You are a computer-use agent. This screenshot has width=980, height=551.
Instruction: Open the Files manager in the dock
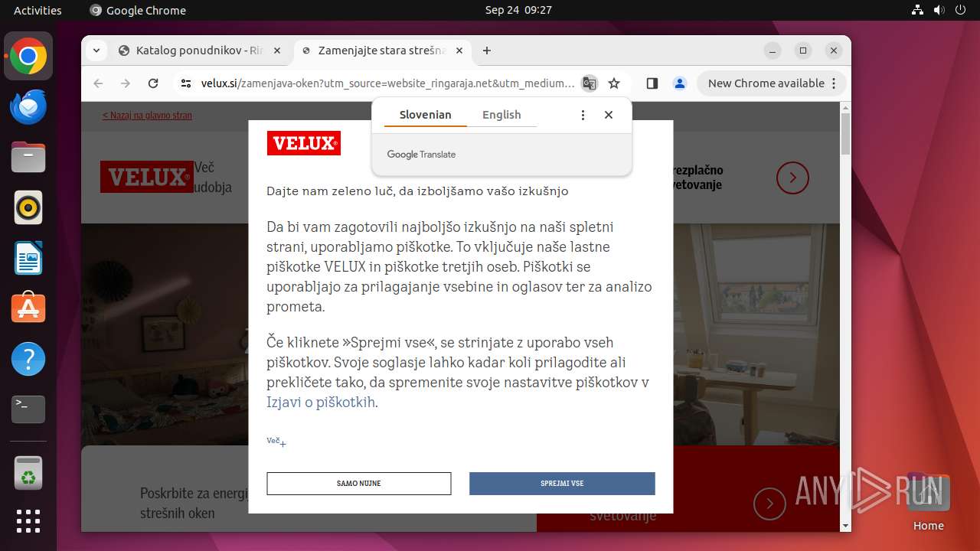(x=28, y=158)
